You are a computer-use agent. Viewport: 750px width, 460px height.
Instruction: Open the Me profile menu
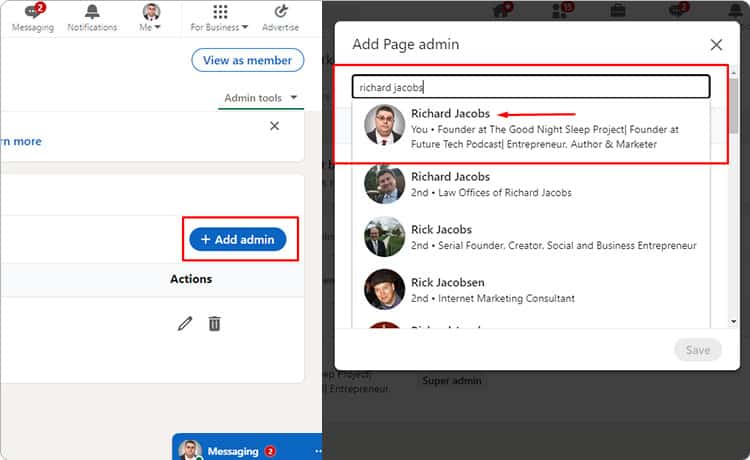coord(151,17)
